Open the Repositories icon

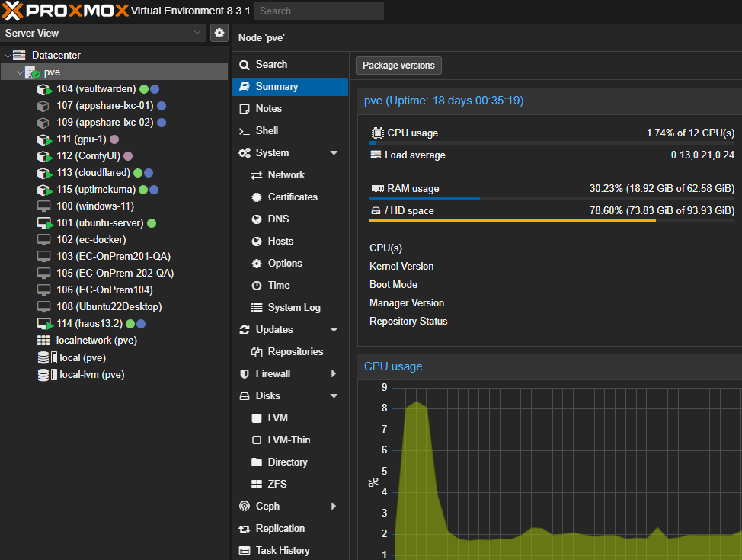(x=257, y=351)
